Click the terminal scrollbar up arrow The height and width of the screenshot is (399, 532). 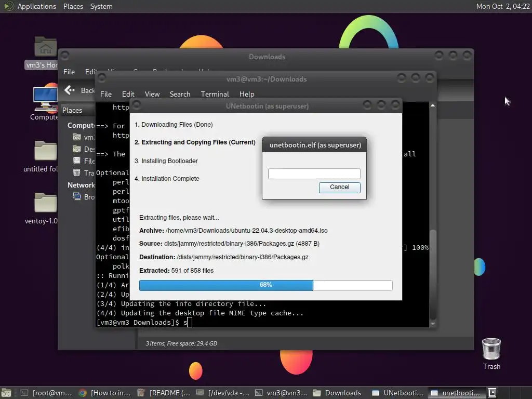pyautogui.click(x=433, y=105)
